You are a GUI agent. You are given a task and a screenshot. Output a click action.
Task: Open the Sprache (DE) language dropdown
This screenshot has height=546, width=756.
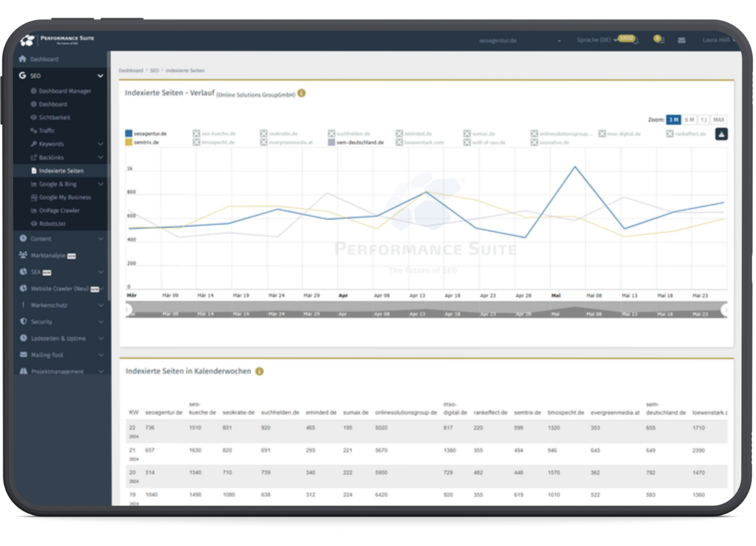point(597,40)
